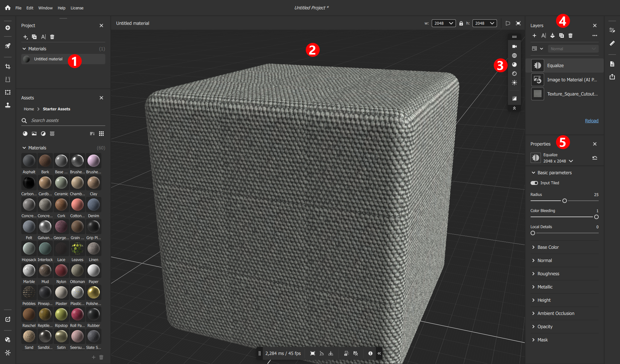This screenshot has width=620, height=364.
Task: Delete layer using Layers trash icon
Action: pos(571,35)
